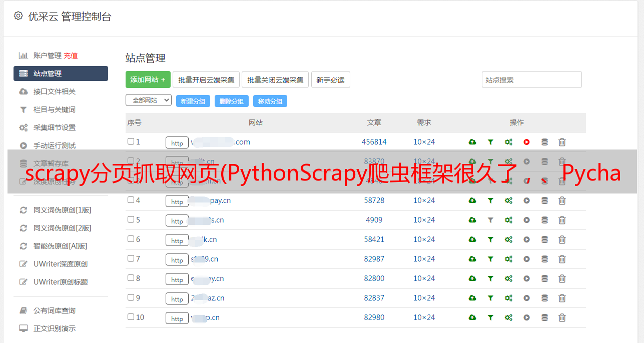Open 同义词伪原创[2版] in the sidebar
This screenshot has width=644, height=343.
(63, 228)
